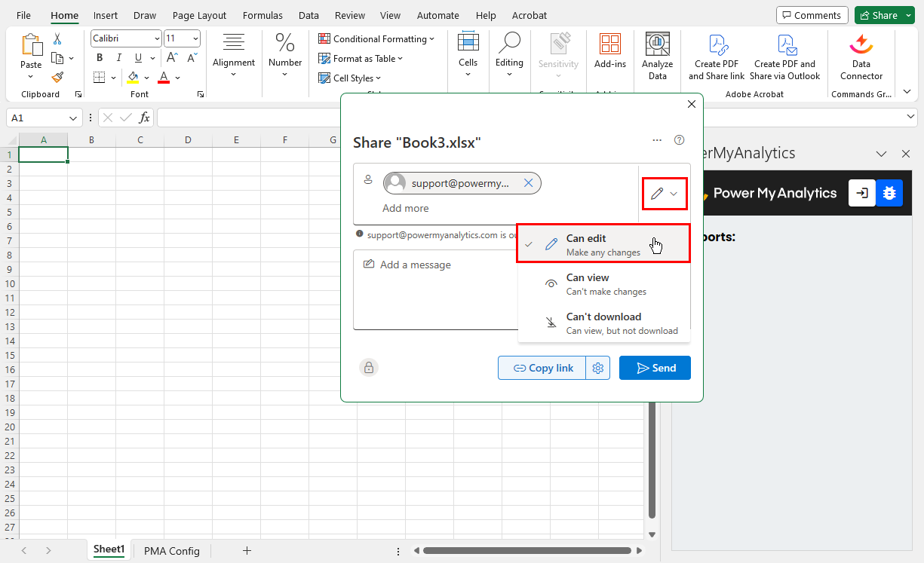Viewport: 924px width, 563px height.
Task: Toggle Bold formatting
Action: click(x=100, y=58)
